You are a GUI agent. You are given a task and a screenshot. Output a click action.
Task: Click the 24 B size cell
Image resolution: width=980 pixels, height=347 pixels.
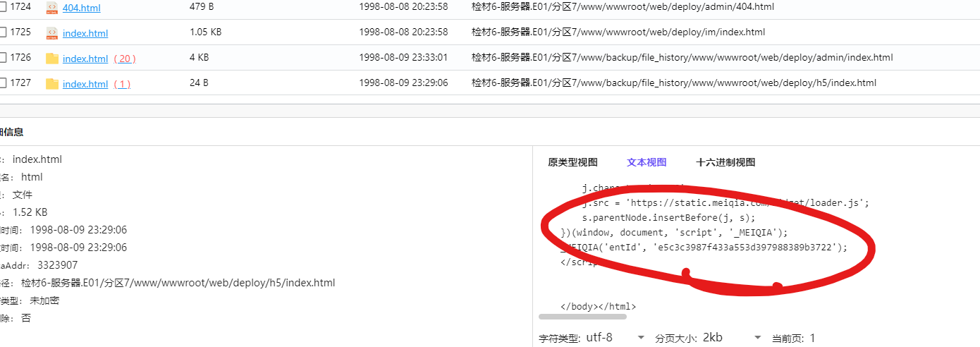(200, 83)
